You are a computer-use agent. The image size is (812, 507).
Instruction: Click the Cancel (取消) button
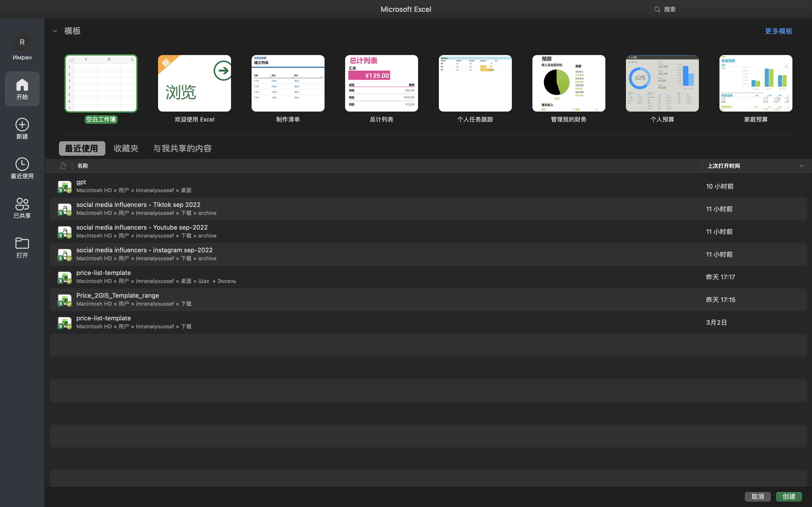(757, 496)
